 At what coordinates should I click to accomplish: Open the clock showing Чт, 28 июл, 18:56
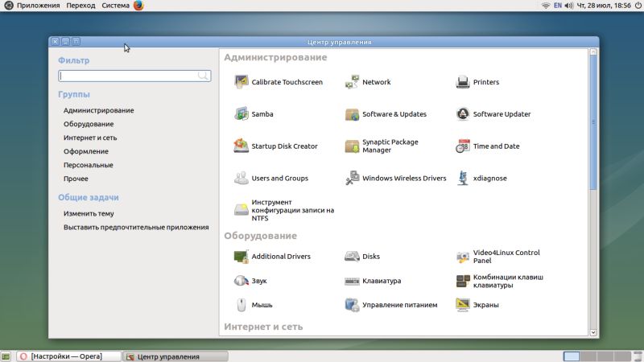(604, 6)
